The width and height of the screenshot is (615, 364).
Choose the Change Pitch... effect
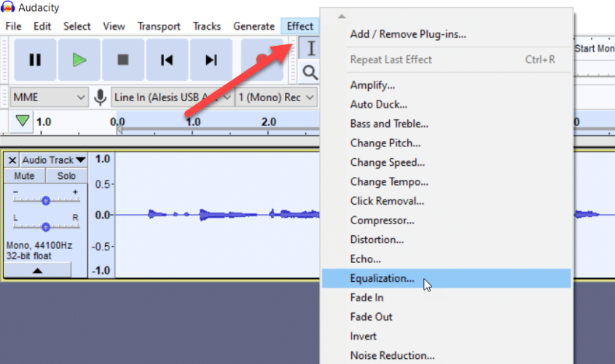447,143
